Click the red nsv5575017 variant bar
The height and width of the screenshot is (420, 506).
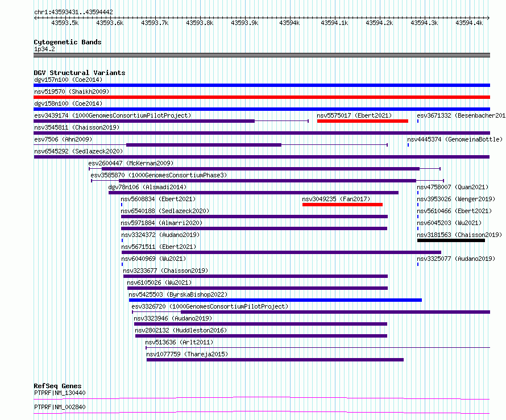pos(363,121)
